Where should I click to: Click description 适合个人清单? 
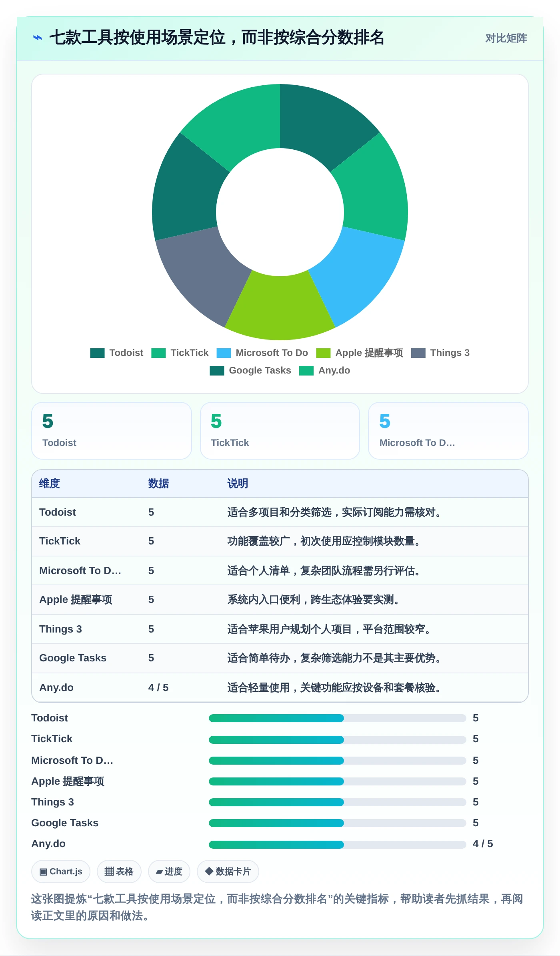click(x=324, y=570)
